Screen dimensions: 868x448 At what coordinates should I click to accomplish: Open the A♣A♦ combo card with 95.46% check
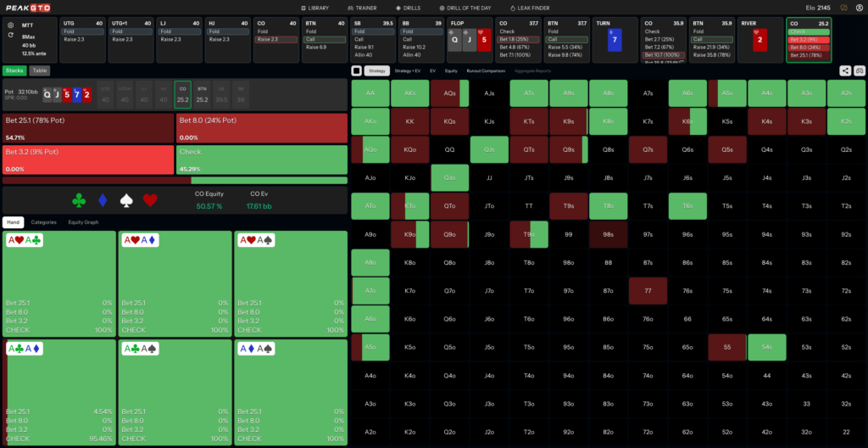(x=59, y=392)
